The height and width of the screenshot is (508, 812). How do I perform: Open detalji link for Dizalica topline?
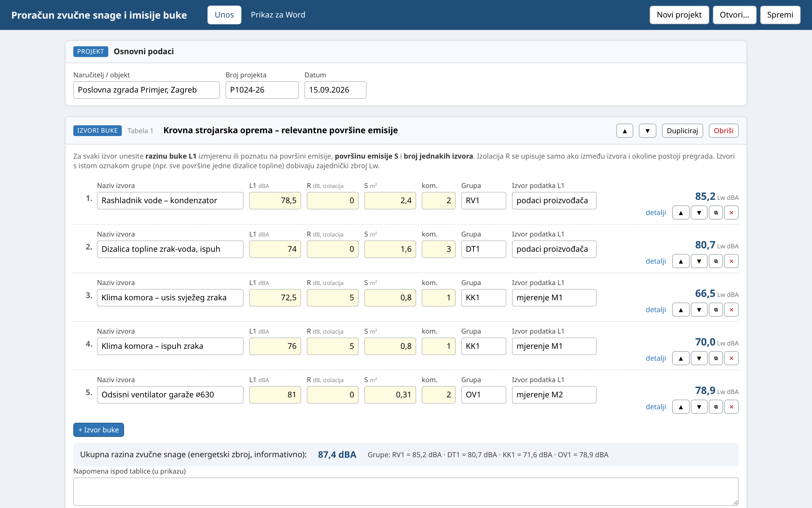coord(656,261)
